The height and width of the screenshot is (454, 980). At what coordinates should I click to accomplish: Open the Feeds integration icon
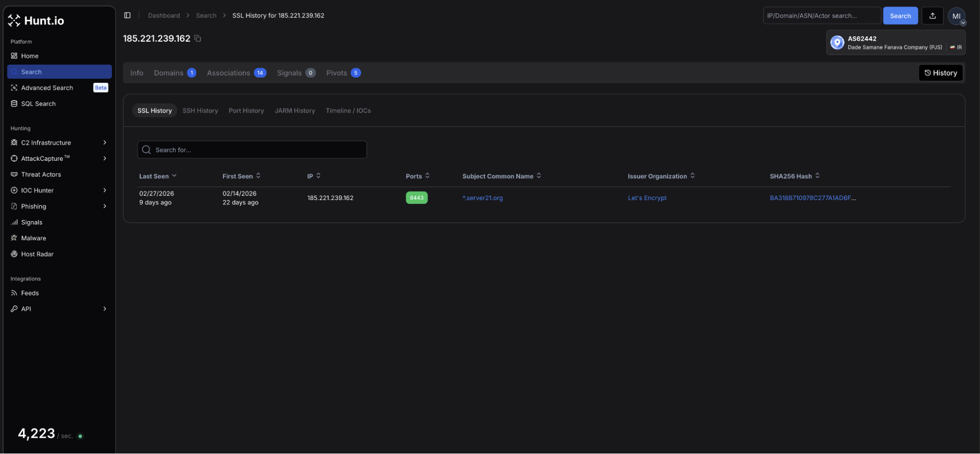(14, 293)
